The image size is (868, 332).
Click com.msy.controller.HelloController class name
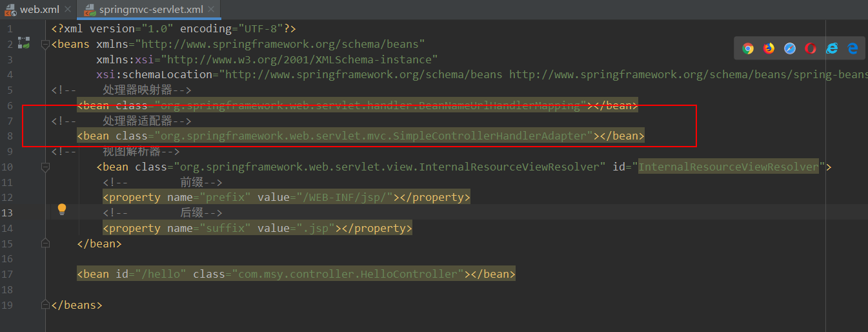point(347,275)
